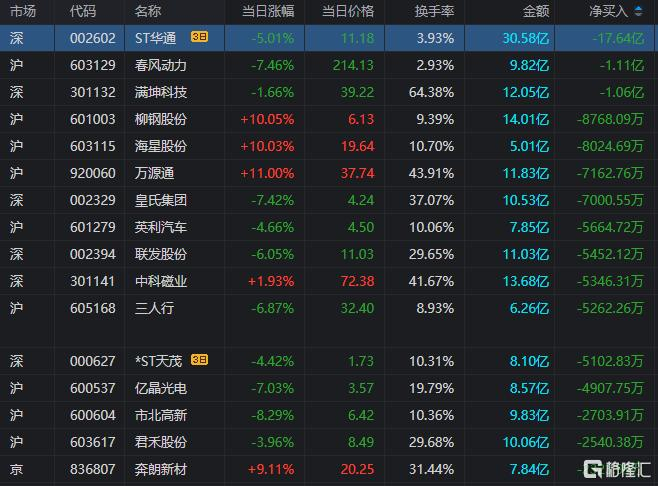Click the net buy -2703.91万 cell
This screenshot has height=486, width=658.
610,415
